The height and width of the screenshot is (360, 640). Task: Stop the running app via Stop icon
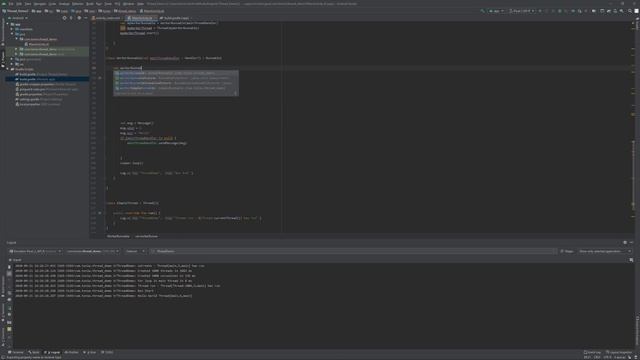[x=586, y=11]
